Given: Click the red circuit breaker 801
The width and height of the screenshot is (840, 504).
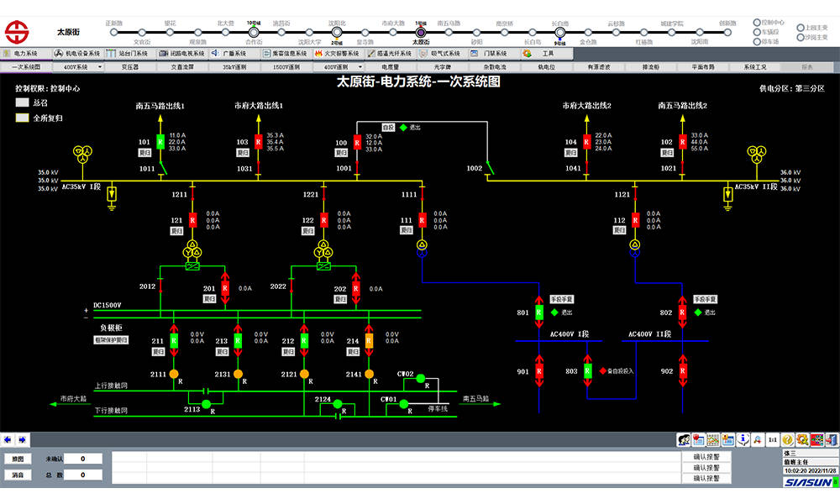Looking at the screenshot, I should click(x=540, y=313).
